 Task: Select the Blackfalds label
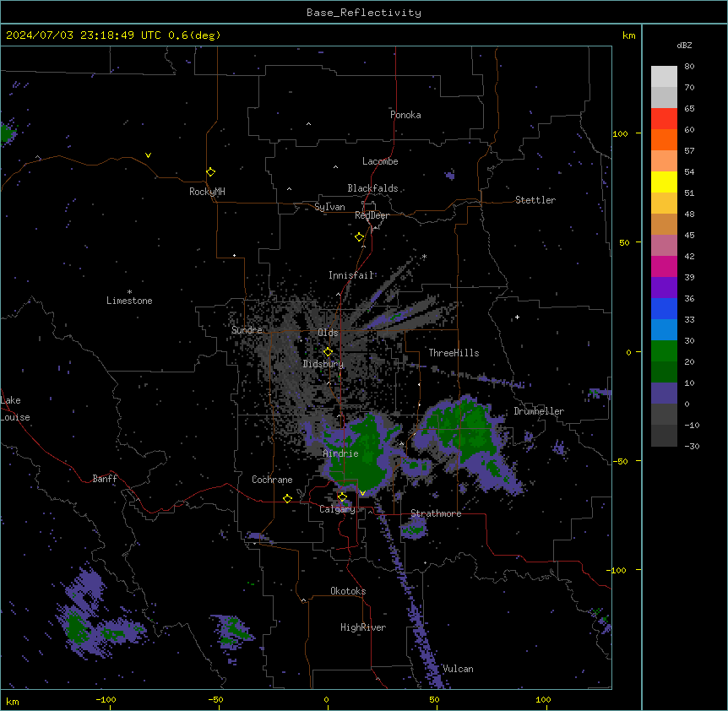pos(372,188)
